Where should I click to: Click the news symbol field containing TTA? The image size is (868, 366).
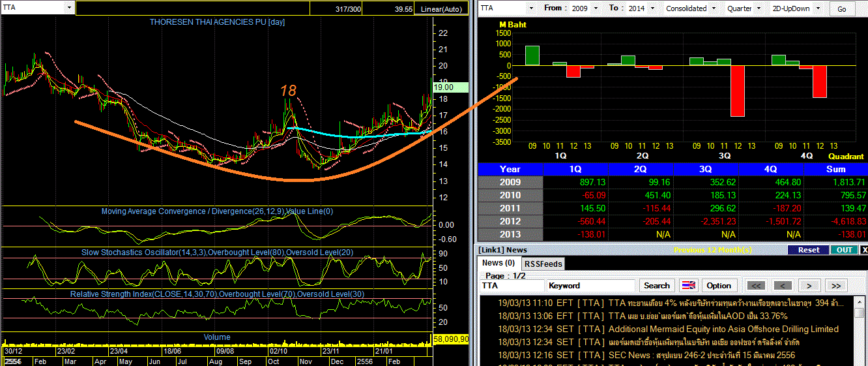pos(512,286)
